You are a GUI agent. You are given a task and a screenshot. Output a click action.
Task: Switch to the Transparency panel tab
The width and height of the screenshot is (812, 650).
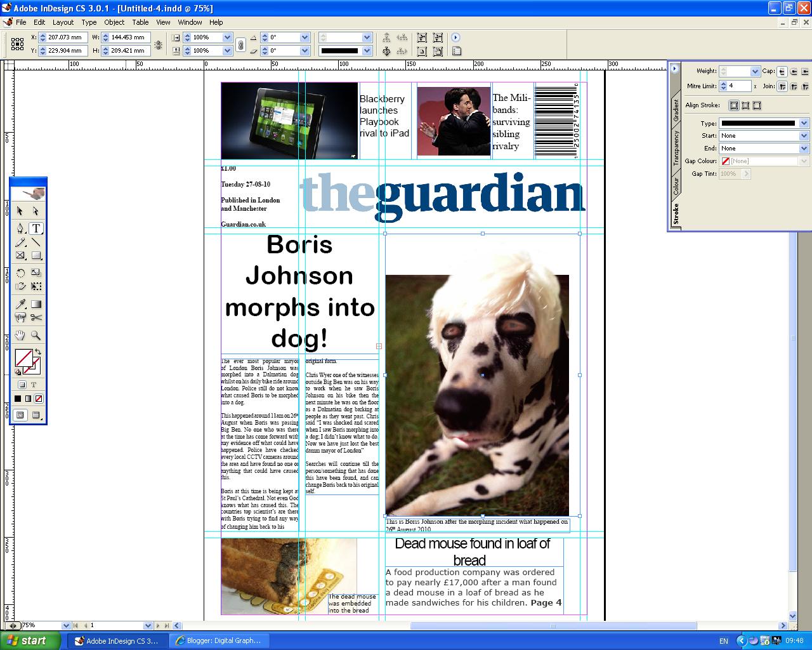tap(676, 145)
